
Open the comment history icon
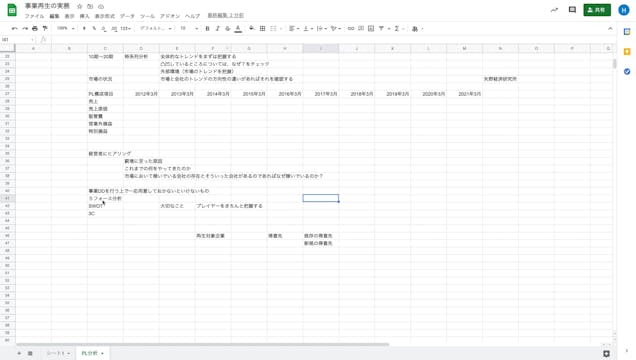(x=572, y=10)
